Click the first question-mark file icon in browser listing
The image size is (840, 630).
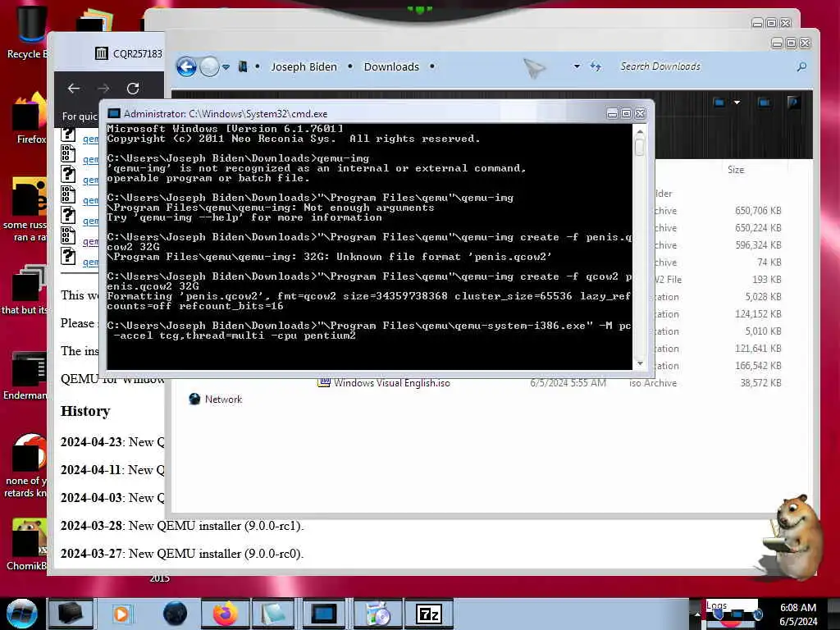[x=68, y=134]
